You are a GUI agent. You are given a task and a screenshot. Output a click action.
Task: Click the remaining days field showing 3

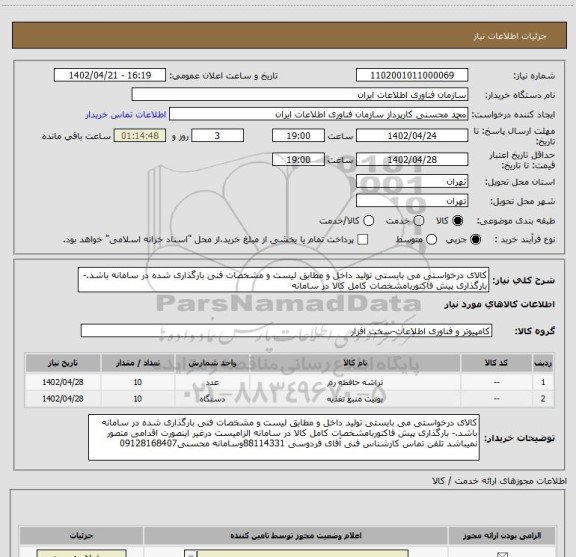(x=217, y=136)
